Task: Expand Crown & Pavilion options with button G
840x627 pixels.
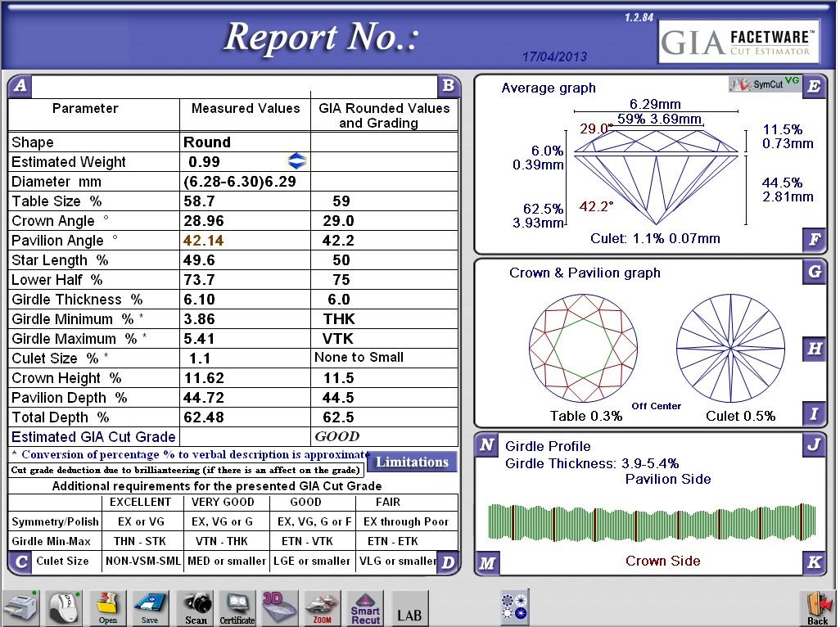Action: 814,273
